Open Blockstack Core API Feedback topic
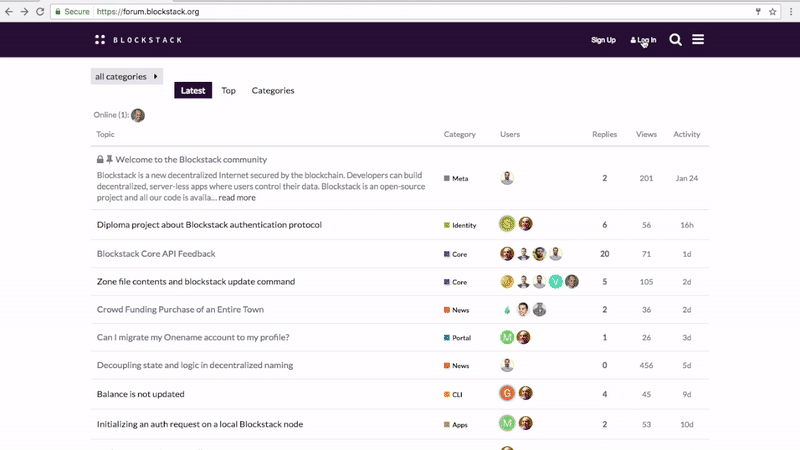The width and height of the screenshot is (800, 450). pyautogui.click(x=156, y=254)
